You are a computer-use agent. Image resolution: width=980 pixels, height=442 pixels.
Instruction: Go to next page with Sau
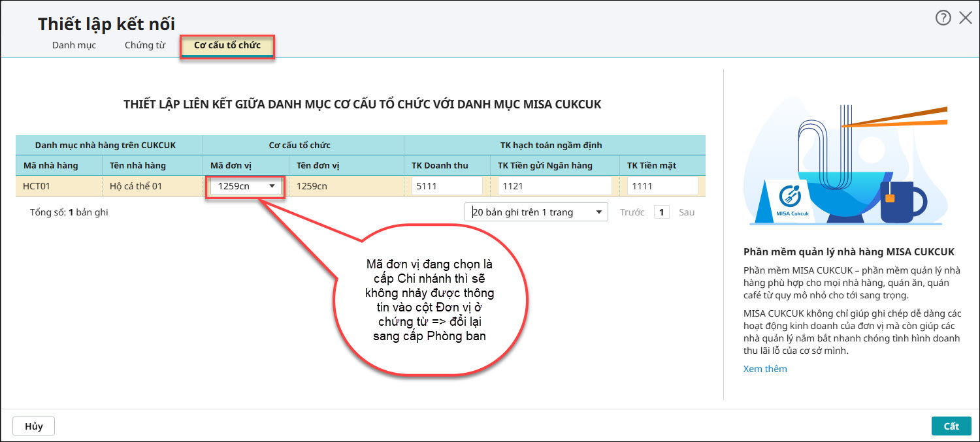point(686,212)
